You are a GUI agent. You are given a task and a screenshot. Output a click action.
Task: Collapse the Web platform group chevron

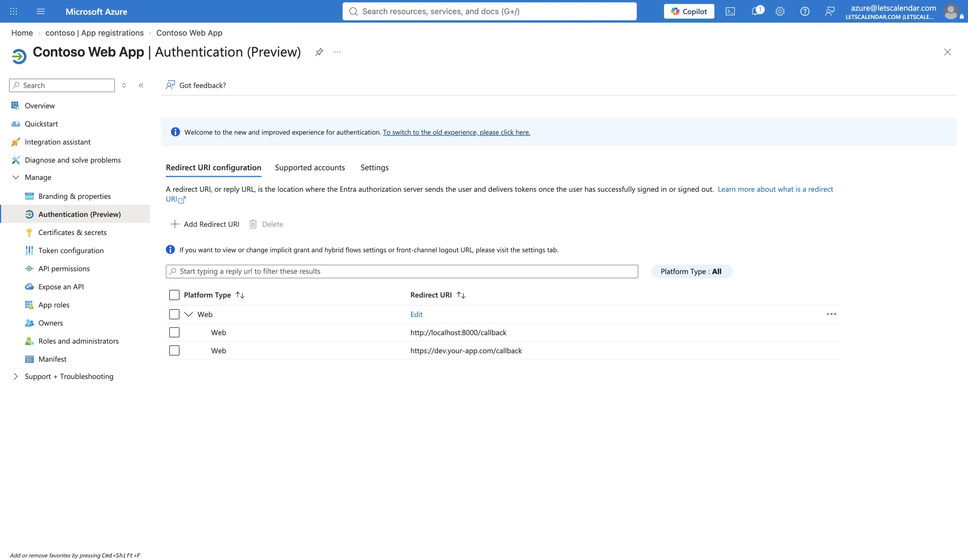point(188,314)
